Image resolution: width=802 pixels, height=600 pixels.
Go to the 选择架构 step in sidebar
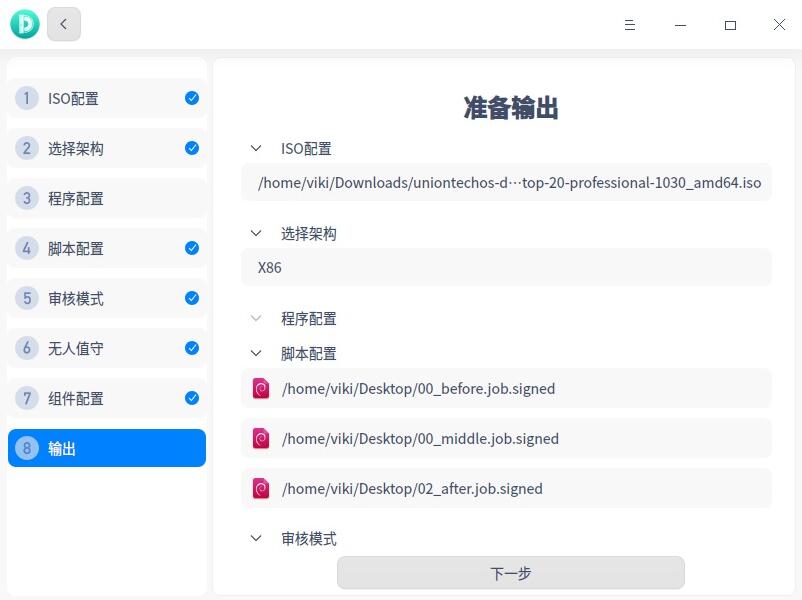[x=107, y=148]
